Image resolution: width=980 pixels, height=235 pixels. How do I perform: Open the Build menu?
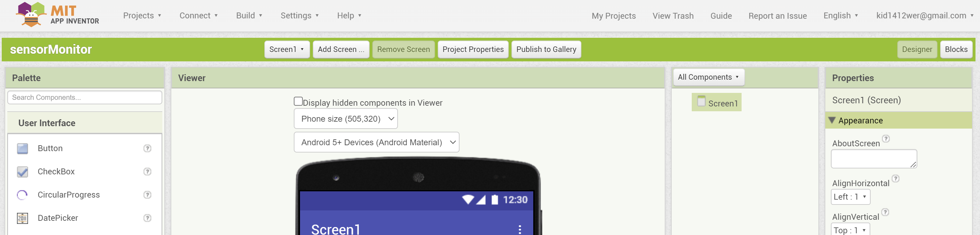tap(249, 16)
